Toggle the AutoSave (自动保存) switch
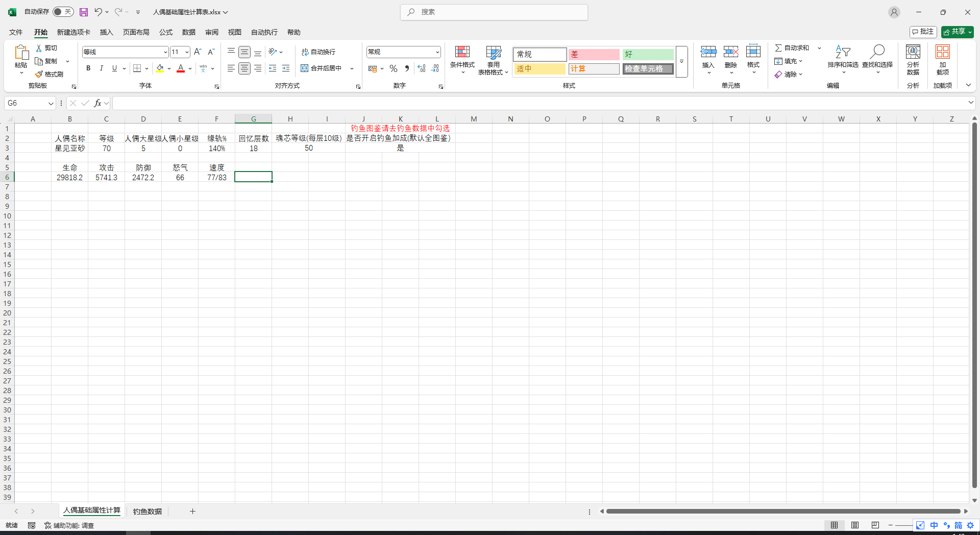 [x=63, y=12]
